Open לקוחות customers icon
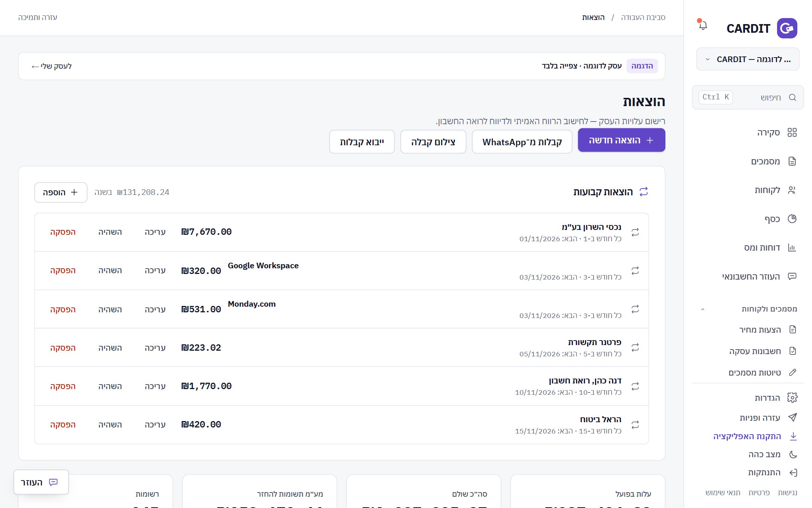This screenshot has width=812, height=508. (x=792, y=190)
